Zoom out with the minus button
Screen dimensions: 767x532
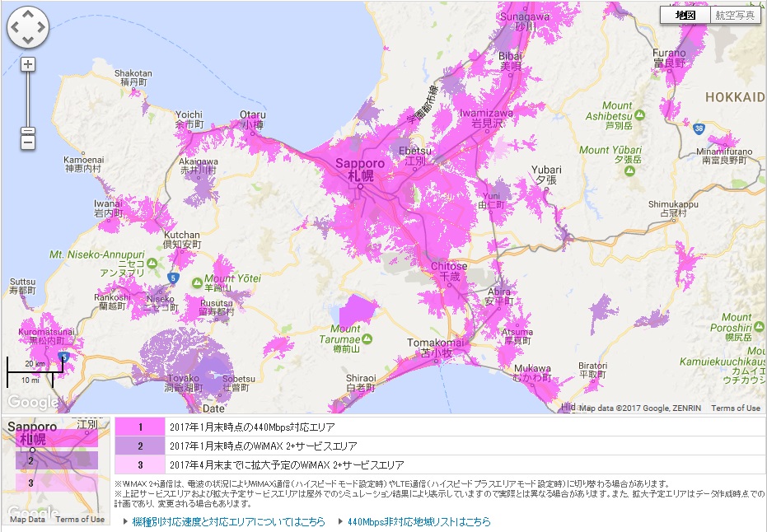click(28, 142)
